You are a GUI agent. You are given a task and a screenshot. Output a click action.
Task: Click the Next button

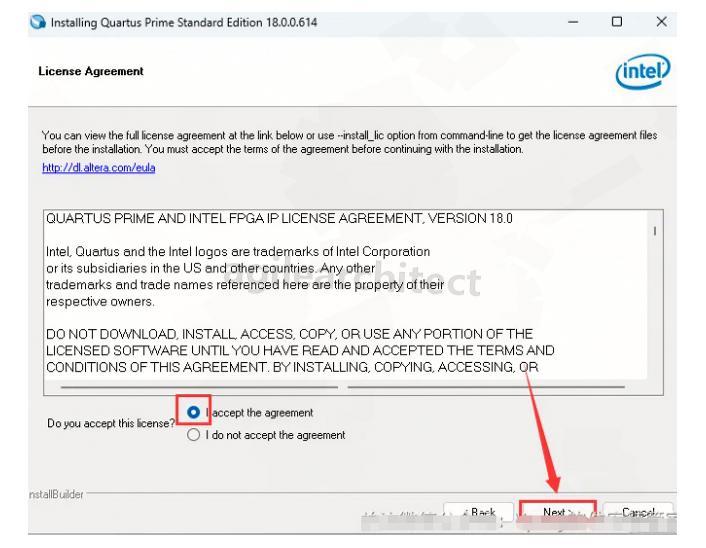pyautogui.click(x=558, y=512)
